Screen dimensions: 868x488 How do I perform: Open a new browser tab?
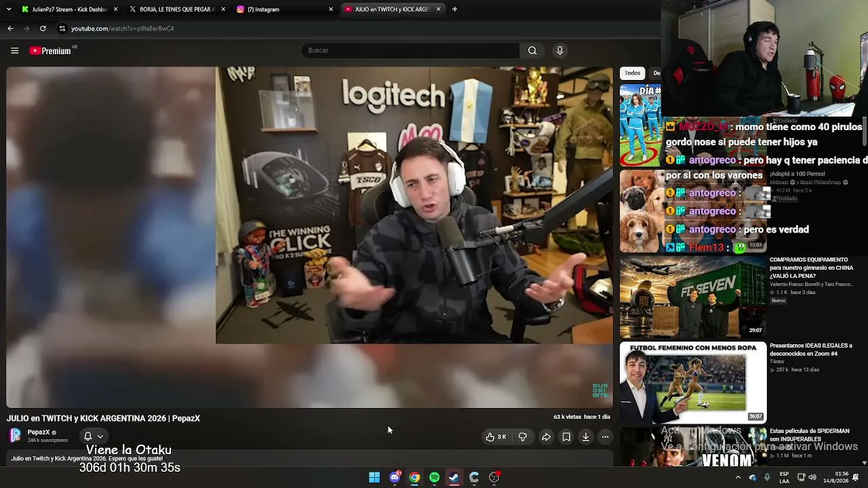(x=454, y=9)
